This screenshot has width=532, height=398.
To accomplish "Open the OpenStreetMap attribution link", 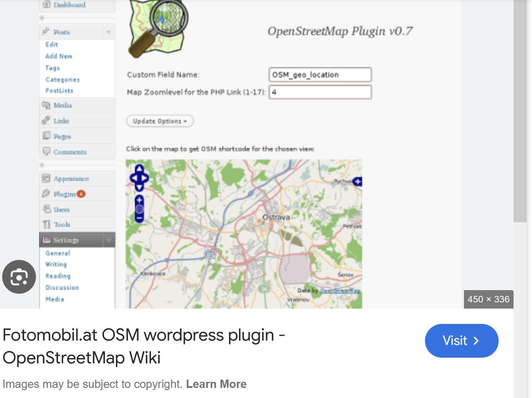I will click(340, 291).
